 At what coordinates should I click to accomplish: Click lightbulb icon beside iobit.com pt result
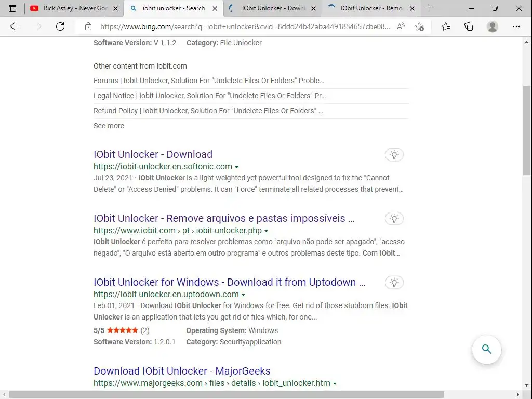tap(394, 219)
